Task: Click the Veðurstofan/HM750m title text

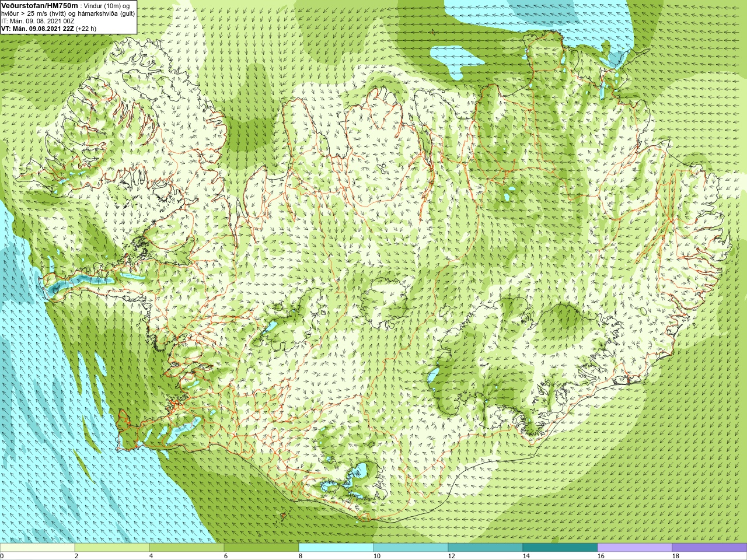Action: tap(40, 5)
